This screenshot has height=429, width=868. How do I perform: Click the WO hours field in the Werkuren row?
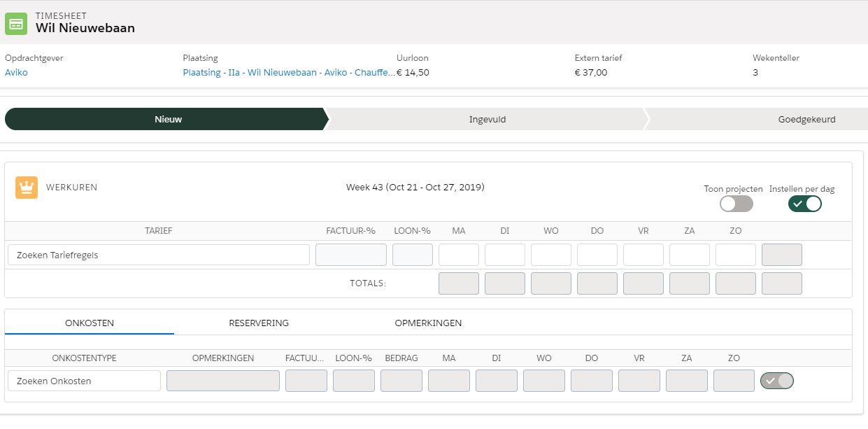(551, 255)
